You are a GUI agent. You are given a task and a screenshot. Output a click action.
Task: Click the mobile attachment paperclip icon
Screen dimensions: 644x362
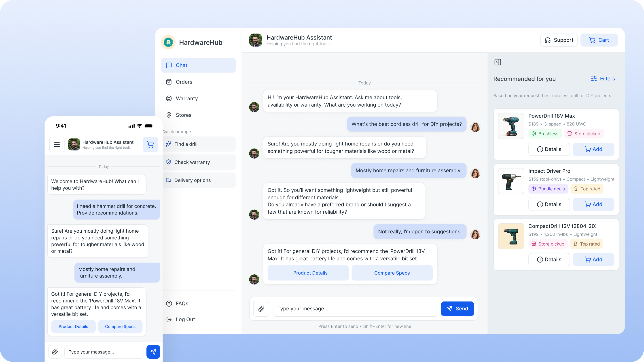pos(55,352)
